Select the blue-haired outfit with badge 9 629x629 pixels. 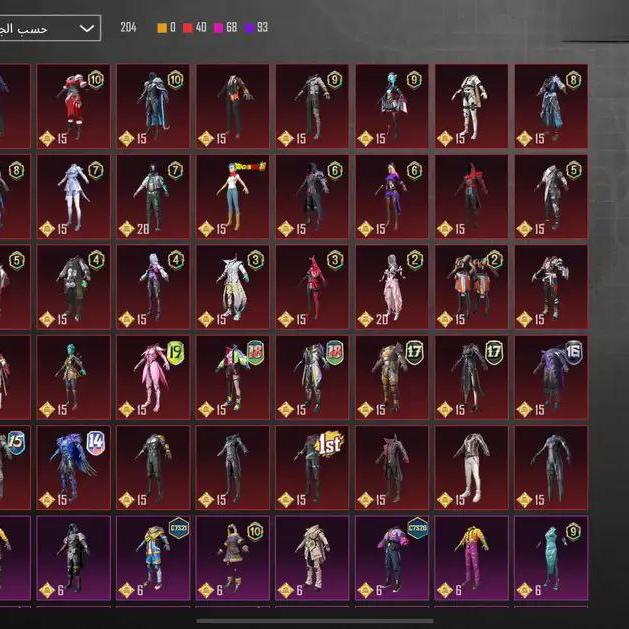tap(392, 106)
